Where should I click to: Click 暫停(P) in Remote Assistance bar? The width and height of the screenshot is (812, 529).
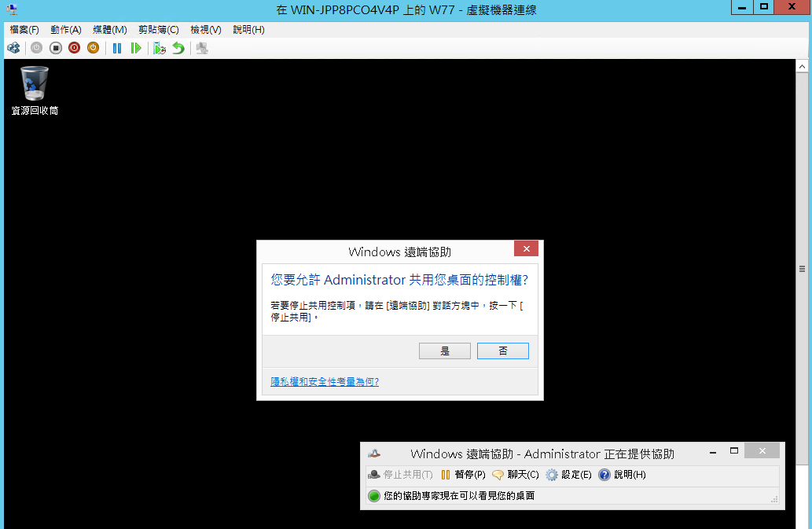coord(463,475)
